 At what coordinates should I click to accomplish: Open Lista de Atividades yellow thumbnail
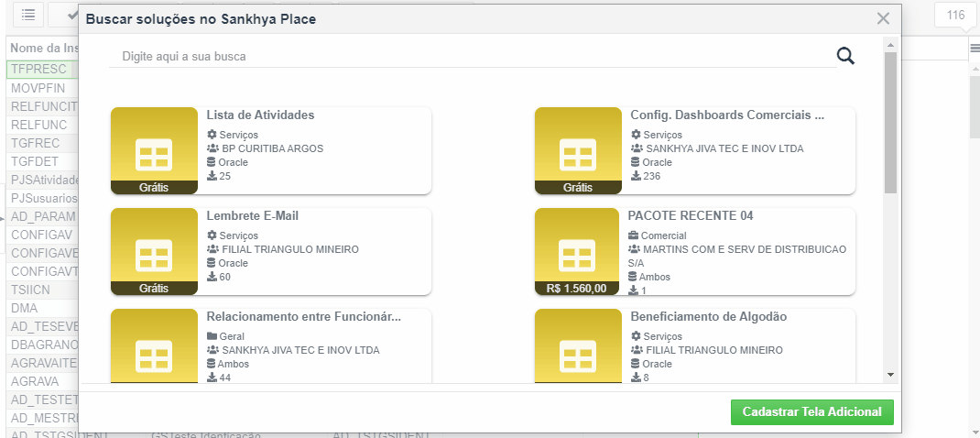(155, 151)
